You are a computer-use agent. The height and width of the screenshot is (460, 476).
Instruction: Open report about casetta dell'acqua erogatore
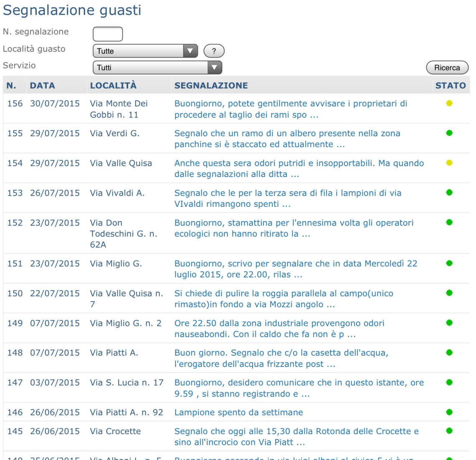coord(281,358)
